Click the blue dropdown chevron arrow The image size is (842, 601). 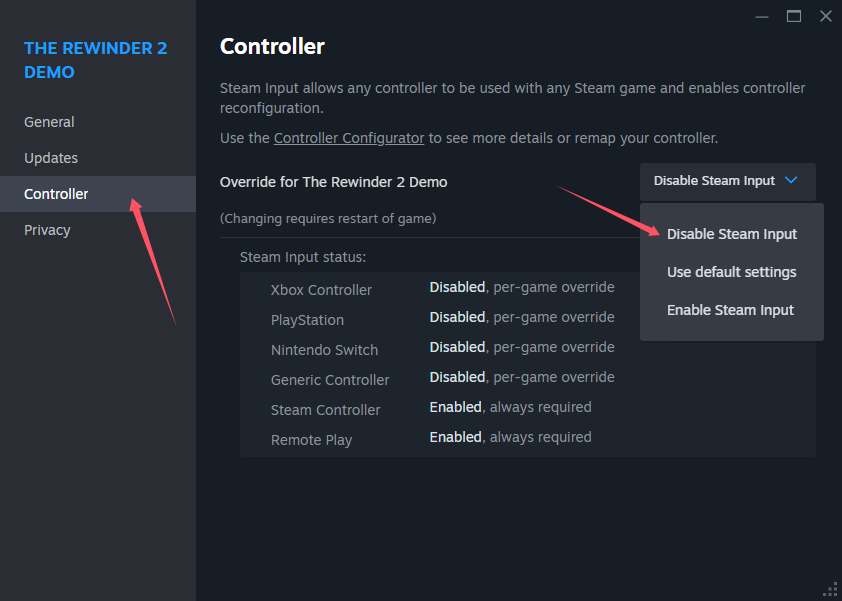(792, 181)
